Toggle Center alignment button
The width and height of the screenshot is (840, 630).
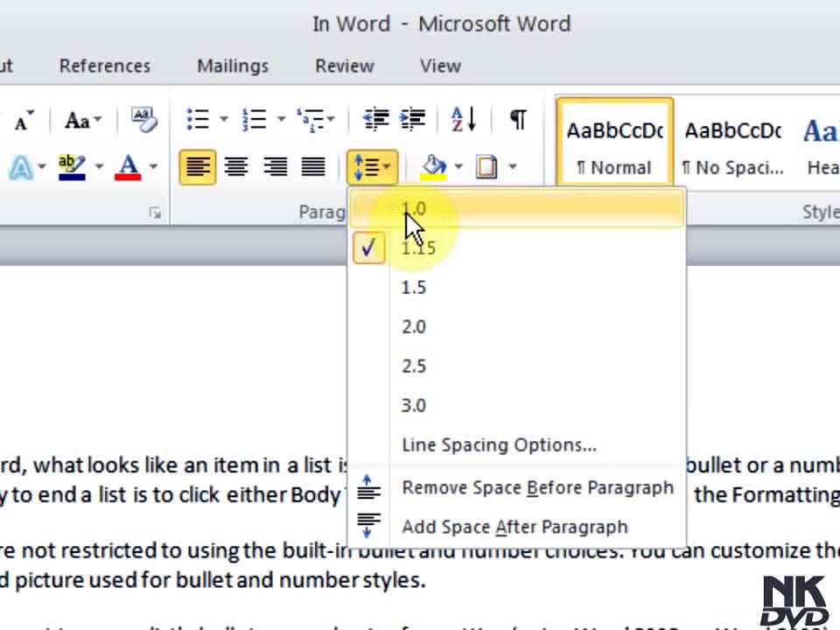pos(236,167)
